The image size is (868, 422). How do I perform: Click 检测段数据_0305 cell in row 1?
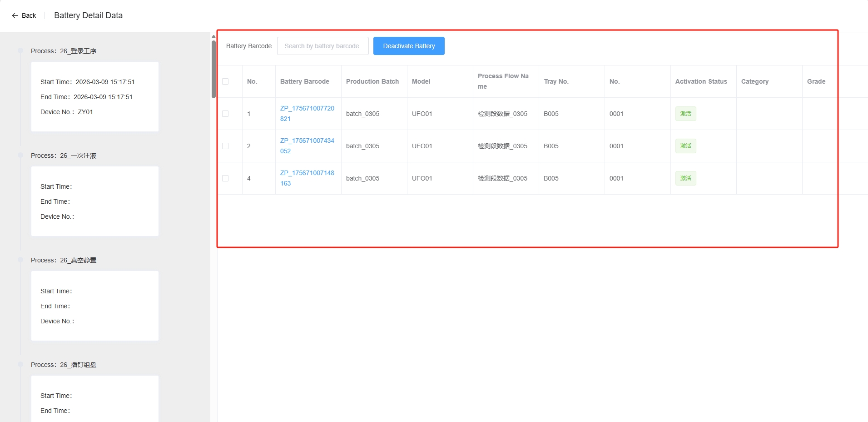[502, 114]
